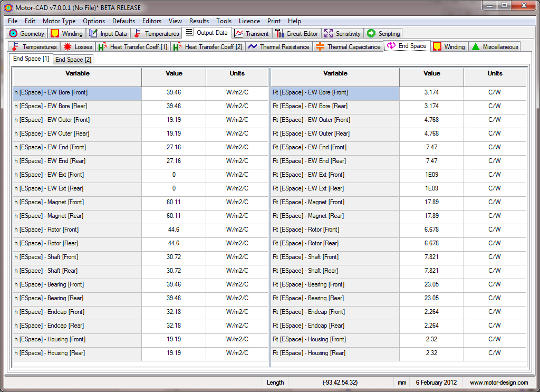
Task: Click the 6 February 2012 status date
Action: 436,383
